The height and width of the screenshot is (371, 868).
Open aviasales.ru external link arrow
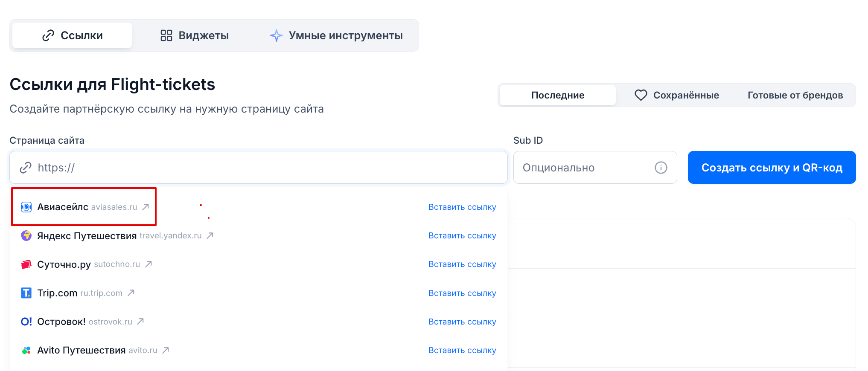(x=146, y=207)
